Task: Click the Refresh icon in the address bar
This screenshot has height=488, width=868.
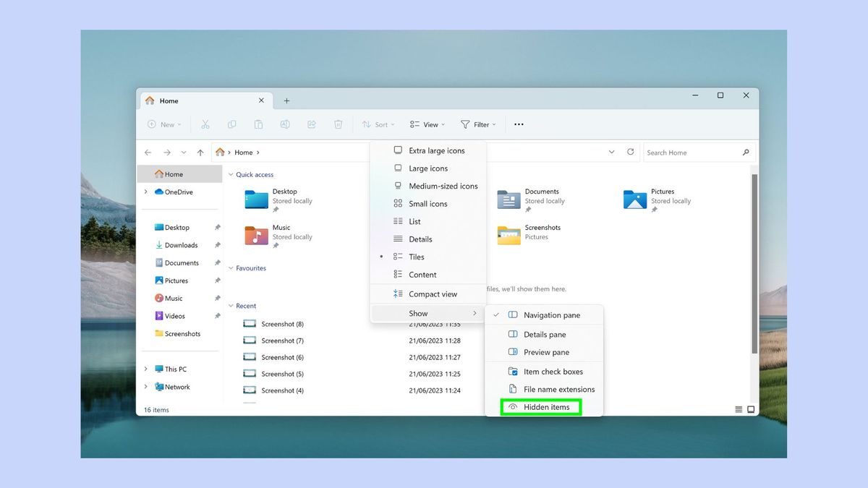Action: click(x=630, y=152)
